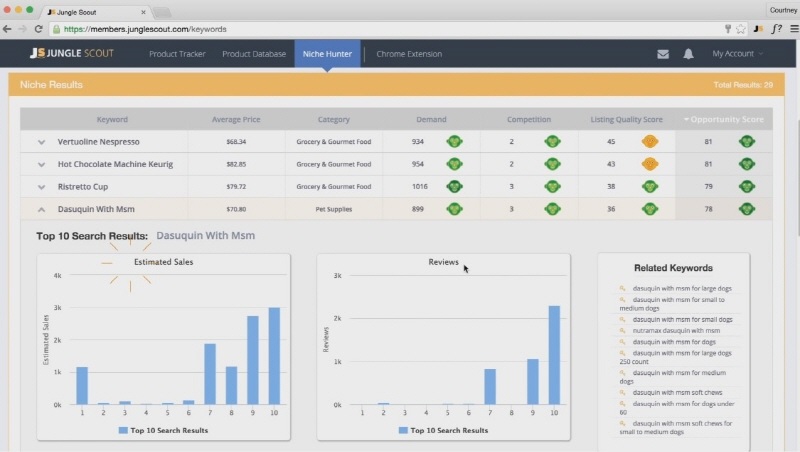Sort by Opportunity Score column
800x452 pixels.
click(x=724, y=119)
